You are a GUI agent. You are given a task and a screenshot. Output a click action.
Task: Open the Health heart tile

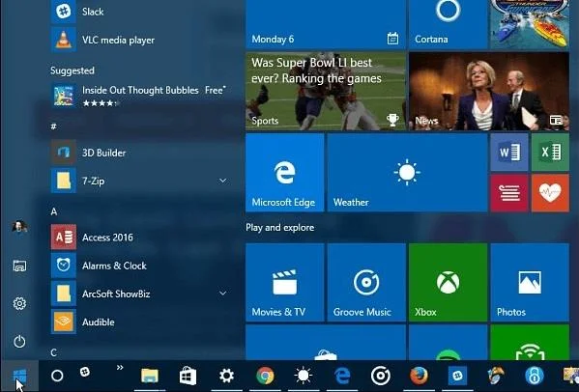[550, 193]
